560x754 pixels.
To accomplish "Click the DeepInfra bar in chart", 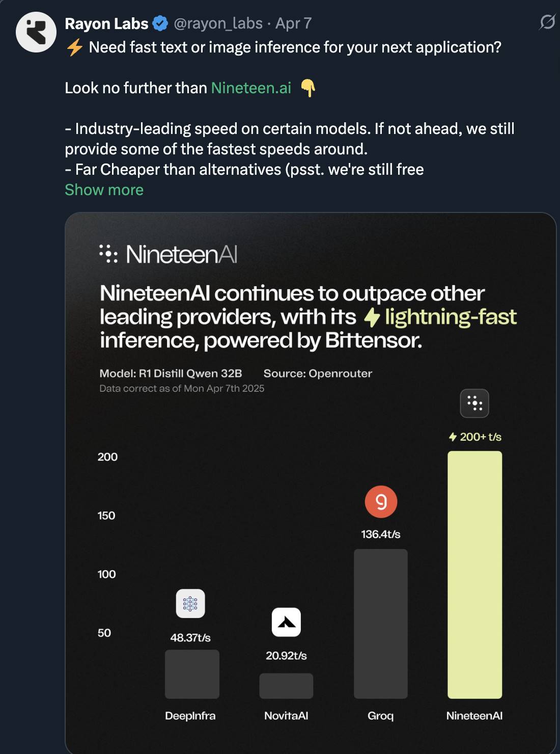I will click(x=192, y=674).
